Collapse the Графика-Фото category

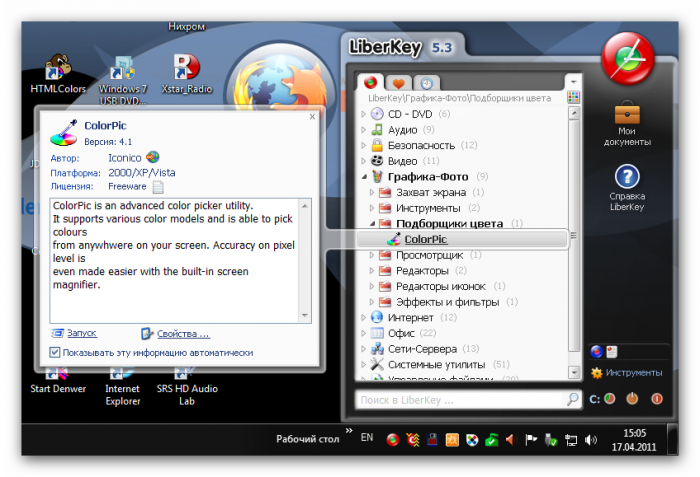click(x=364, y=176)
